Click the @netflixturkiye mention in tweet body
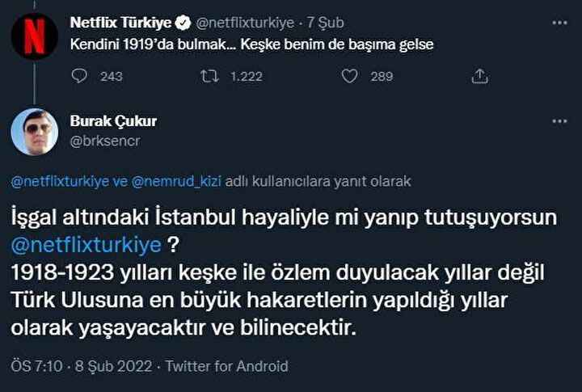 click(x=87, y=243)
